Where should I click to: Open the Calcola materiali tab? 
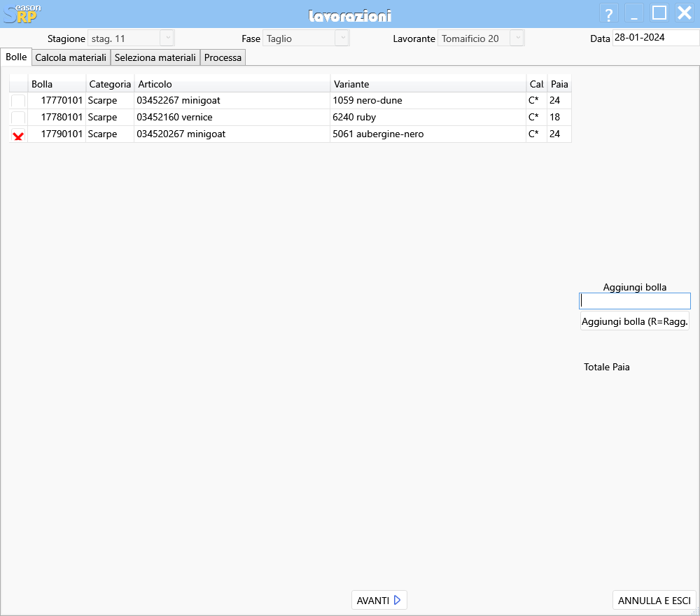tap(71, 57)
